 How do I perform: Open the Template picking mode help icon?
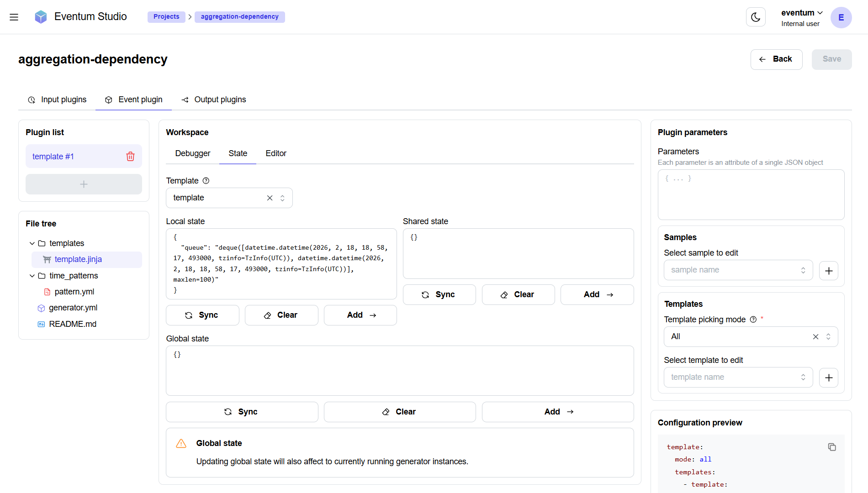coord(753,319)
